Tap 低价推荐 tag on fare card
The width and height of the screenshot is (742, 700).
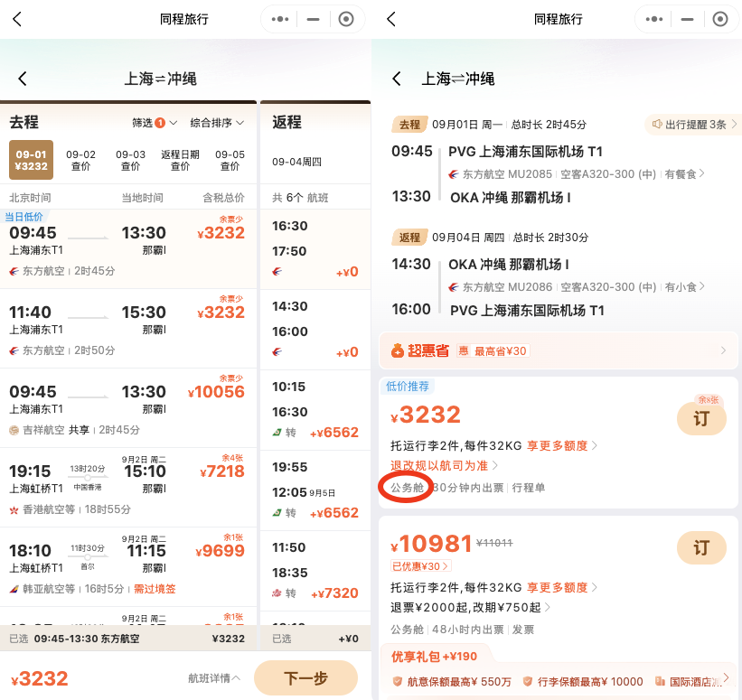[x=408, y=387]
